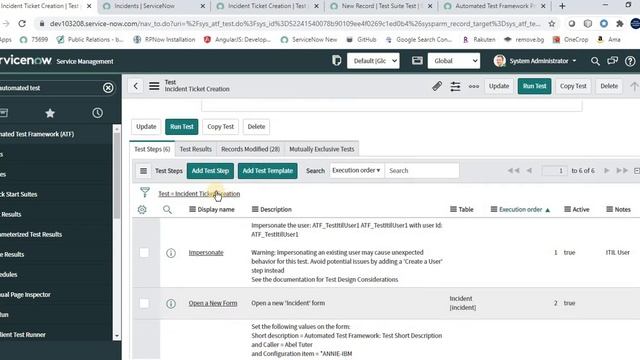Viewport: 640px width, 360px height.
Task: Open the connect chat sidebar icon
Action: [612, 61]
